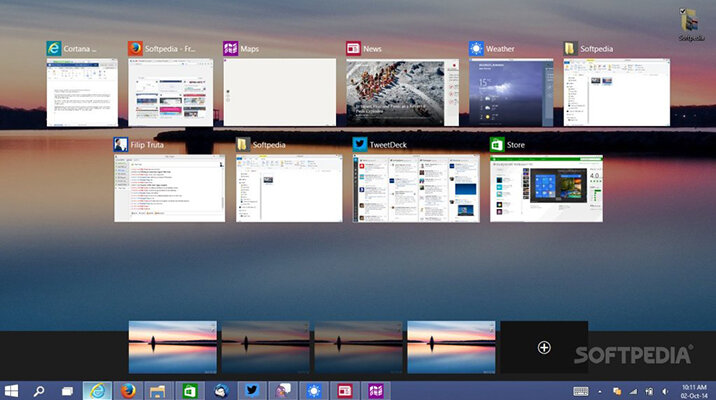This screenshot has width=716, height=400.
Task: Switch to the Maps window thumbnail
Action: pyautogui.click(x=279, y=92)
